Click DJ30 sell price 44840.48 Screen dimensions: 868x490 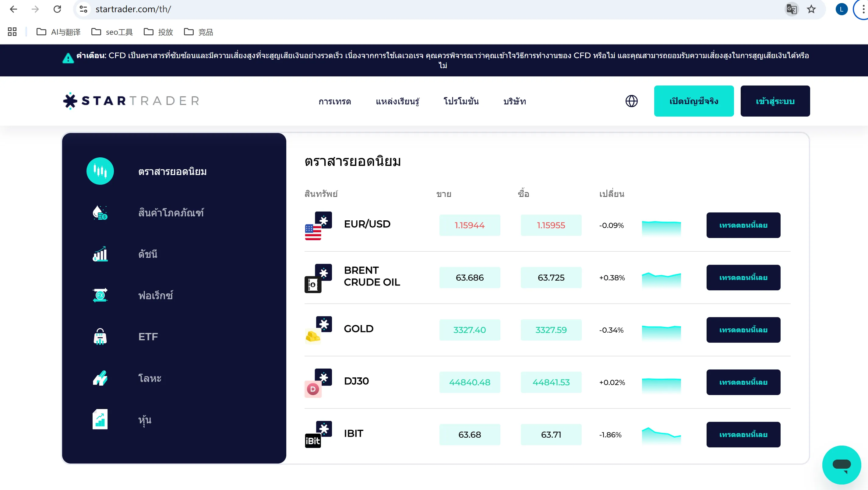click(470, 382)
